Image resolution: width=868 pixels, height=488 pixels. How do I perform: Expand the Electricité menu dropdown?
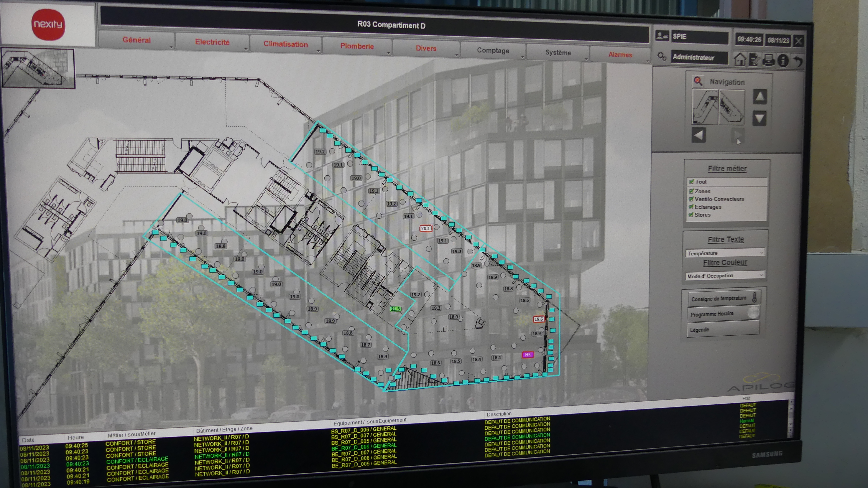[x=212, y=43]
